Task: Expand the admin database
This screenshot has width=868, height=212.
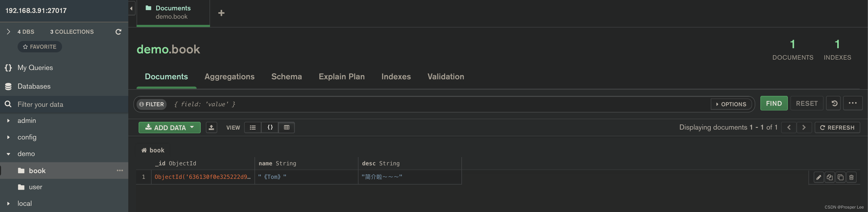Action: coord(9,121)
